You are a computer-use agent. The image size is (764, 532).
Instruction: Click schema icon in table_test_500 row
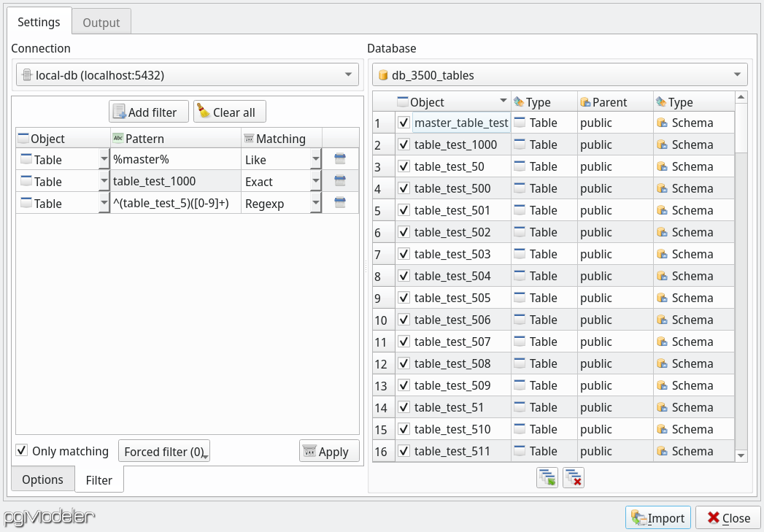(662, 188)
